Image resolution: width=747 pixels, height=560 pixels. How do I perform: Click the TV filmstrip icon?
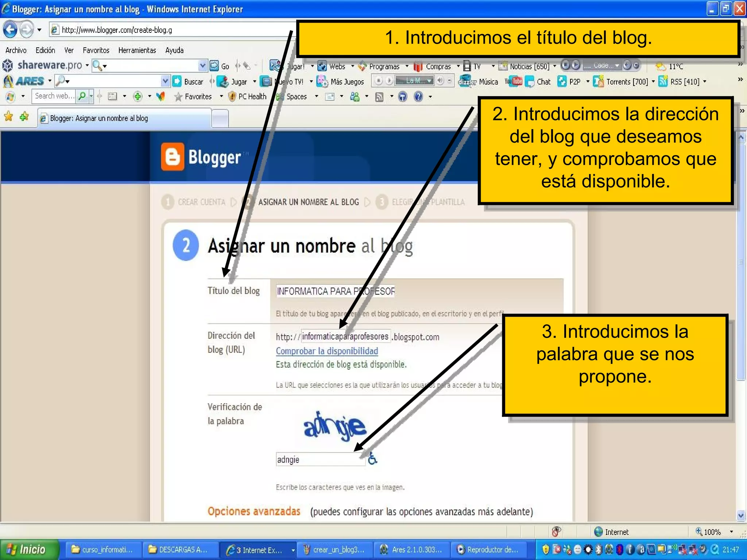coord(467,66)
